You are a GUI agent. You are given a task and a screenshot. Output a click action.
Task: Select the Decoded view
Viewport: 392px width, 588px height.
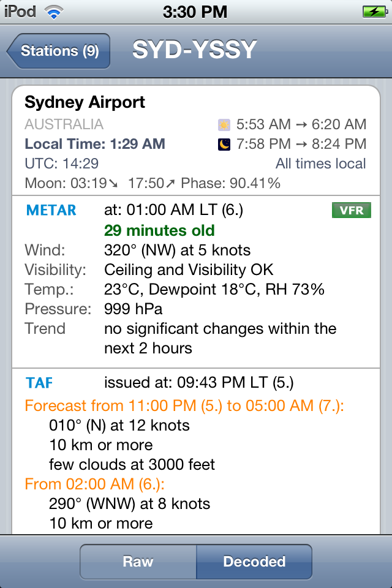(x=254, y=562)
